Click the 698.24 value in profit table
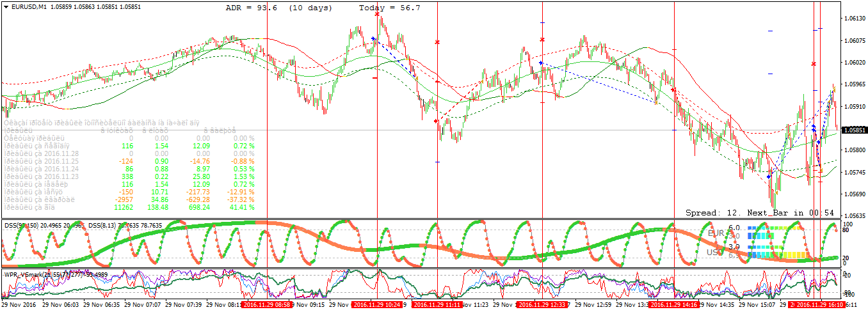Viewport: 868px width, 312px height. pyautogui.click(x=199, y=207)
